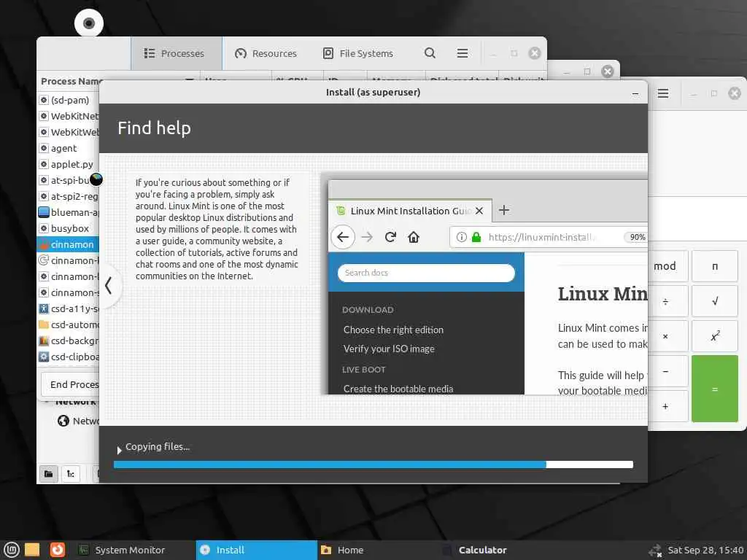Open a new browser tab with plus icon

[504, 210]
